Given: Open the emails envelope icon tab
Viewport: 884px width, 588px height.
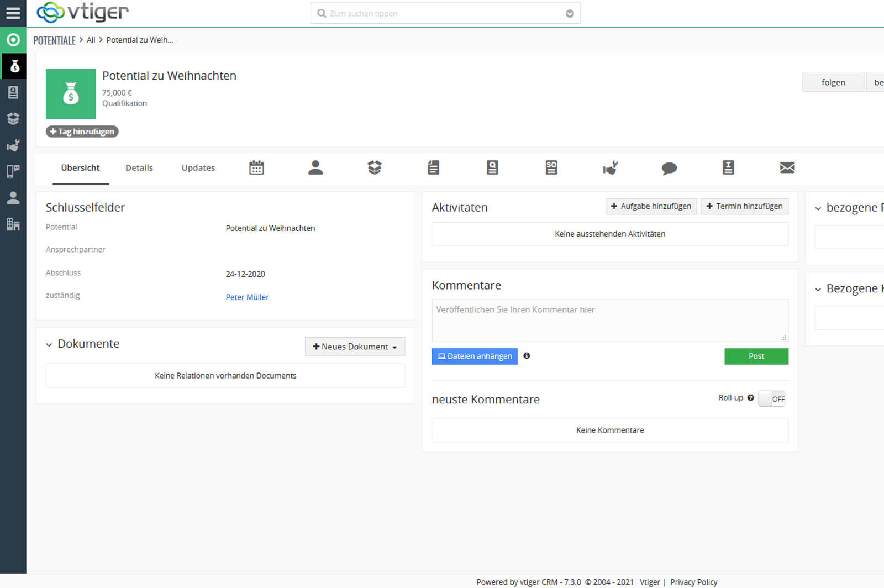Looking at the screenshot, I should (x=787, y=167).
